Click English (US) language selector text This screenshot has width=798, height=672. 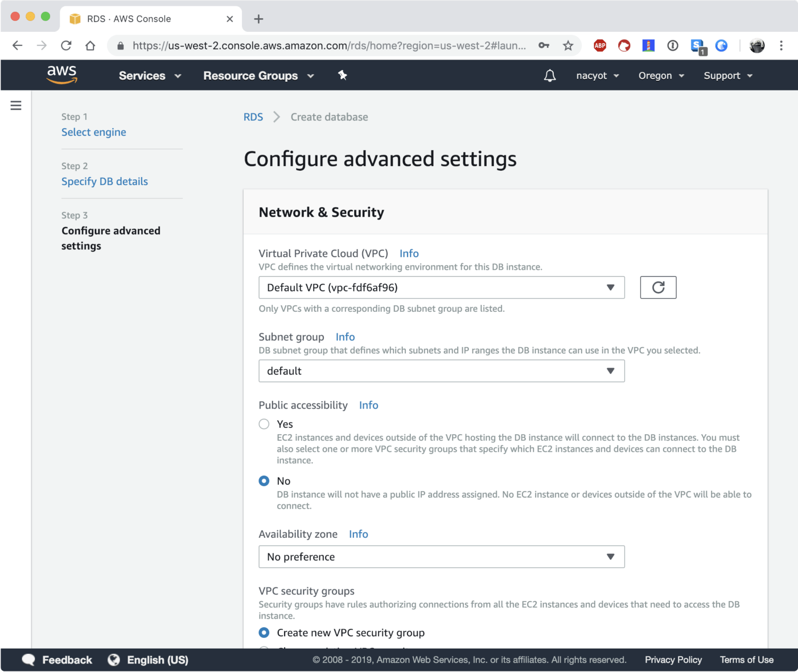[157, 660]
